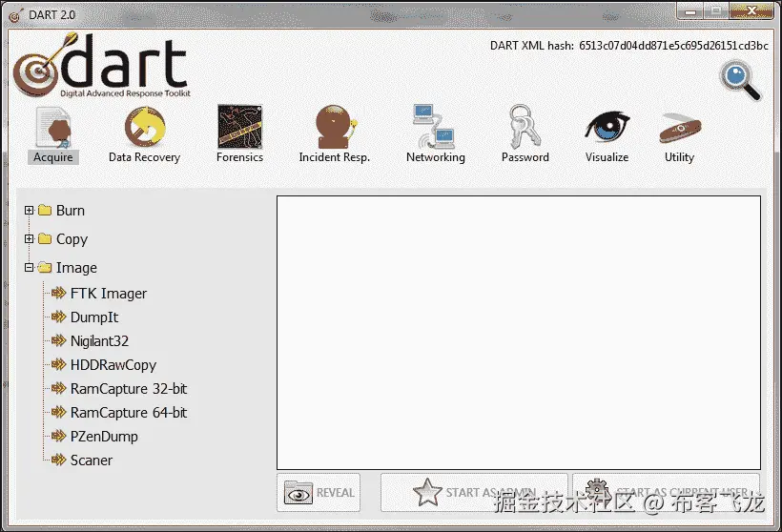Select the Forensics label
782x532 pixels.
[x=240, y=157]
